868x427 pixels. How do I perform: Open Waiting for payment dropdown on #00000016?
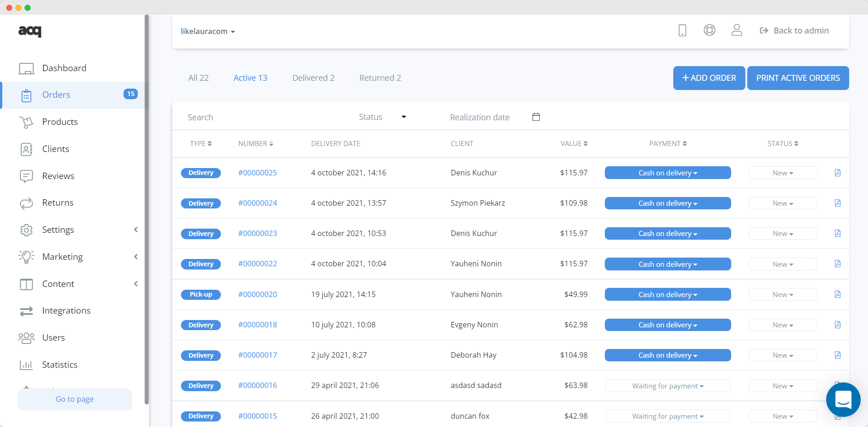[x=668, y=386]
